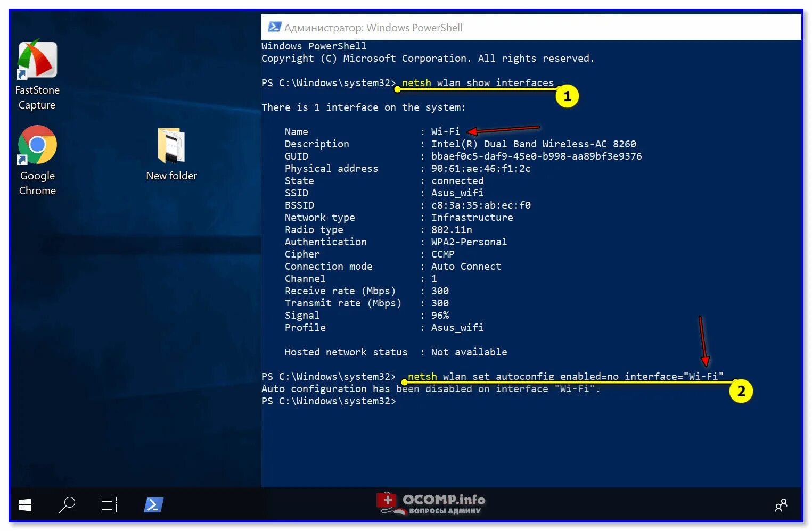Viewport: 812px width, 531px height.
Task: Click the 'Transmit rate (Mbps)' label
Action: point(343,303)
